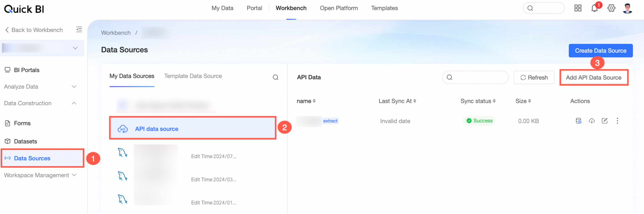Click the Create Data Source button
Image resolution: width=644 pixels, height=214 pixels.
(x=601, y=50)
